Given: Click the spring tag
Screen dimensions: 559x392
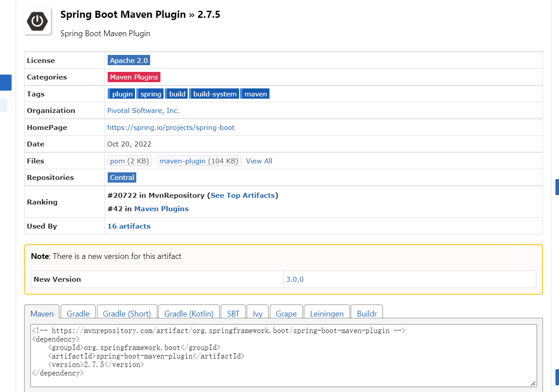Looking at the screenshot, I should pyautogui.click(x=151, y=94).
